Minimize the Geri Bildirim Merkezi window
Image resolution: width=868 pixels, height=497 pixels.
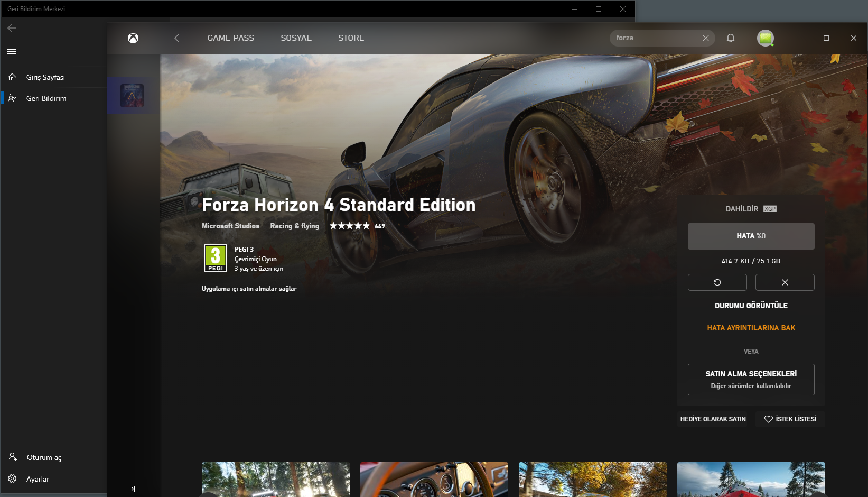pos(574,9)
